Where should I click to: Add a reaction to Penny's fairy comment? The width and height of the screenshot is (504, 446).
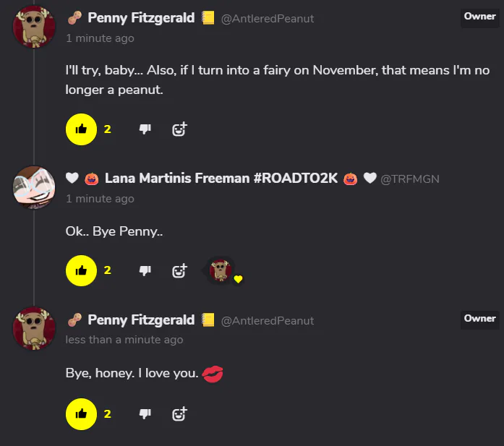pos(179,129)
